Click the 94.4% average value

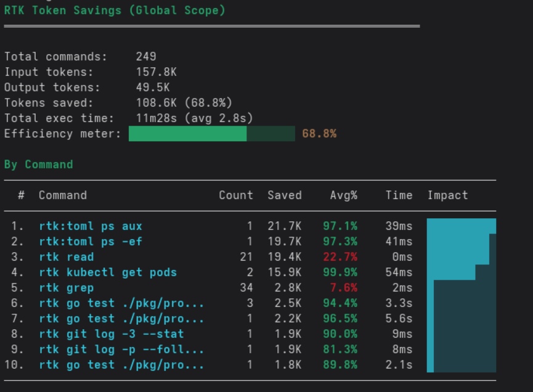340,303
